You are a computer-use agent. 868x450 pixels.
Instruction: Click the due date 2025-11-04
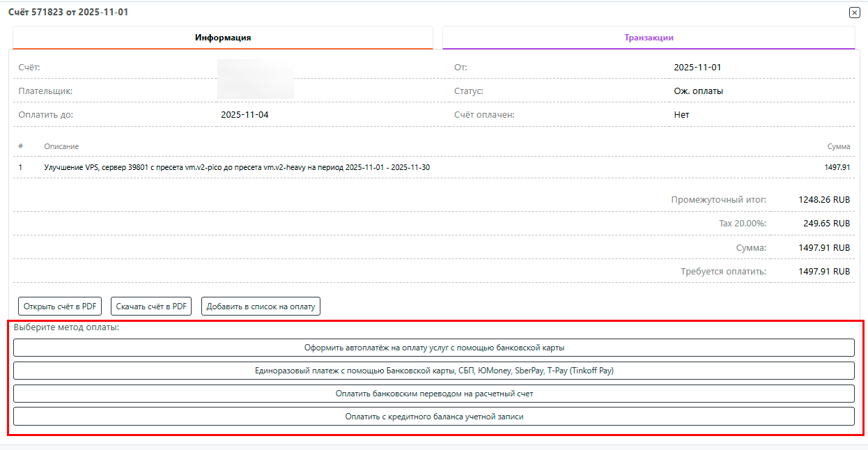pos(245,115)
